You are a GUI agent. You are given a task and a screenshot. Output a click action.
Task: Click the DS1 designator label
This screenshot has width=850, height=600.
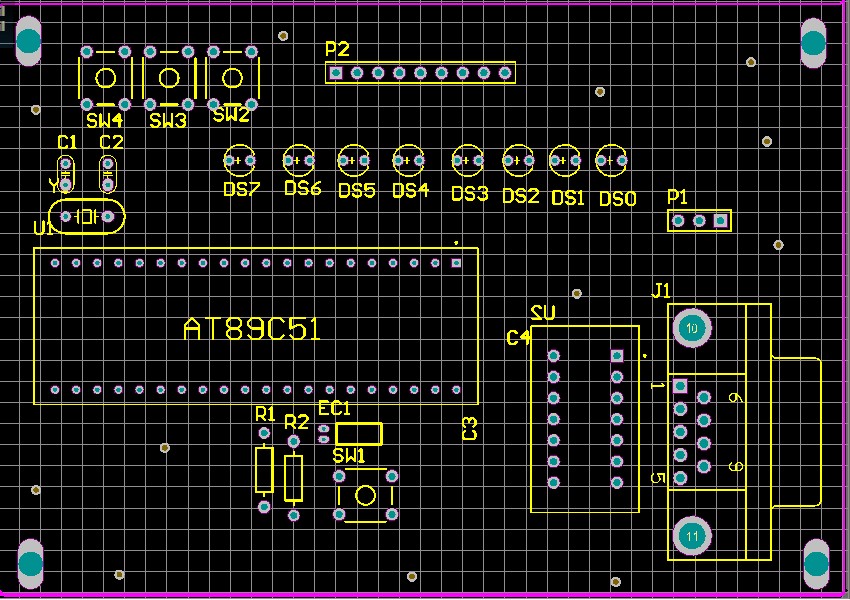(568, 198)
